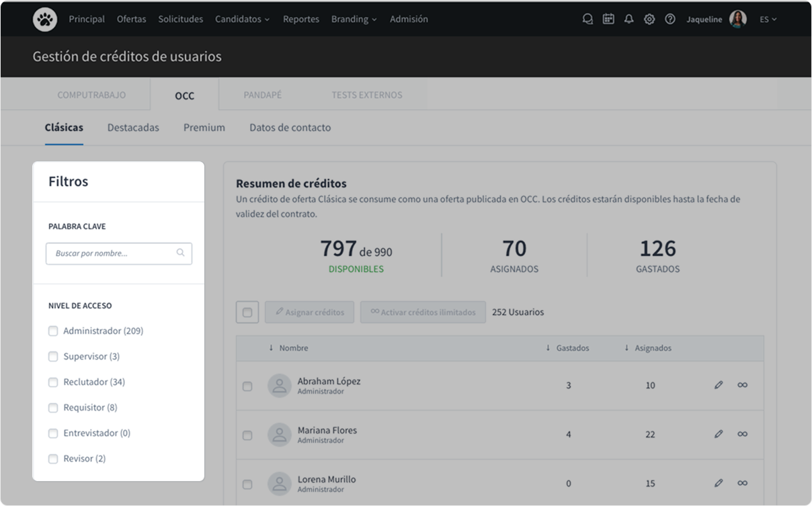Click pencil edit icon for Abraham López
This screenshot has height=506, width=812.
pyautogui.click(x=719, y=385)
